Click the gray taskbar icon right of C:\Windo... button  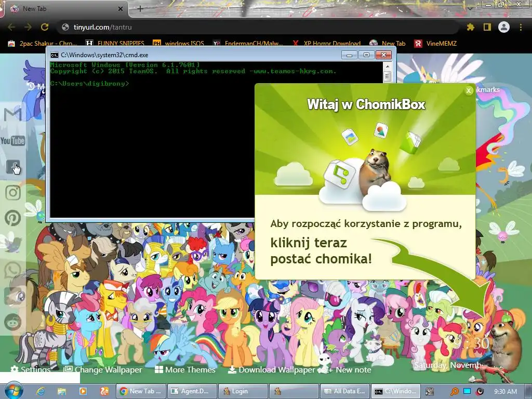coord(430,391)
